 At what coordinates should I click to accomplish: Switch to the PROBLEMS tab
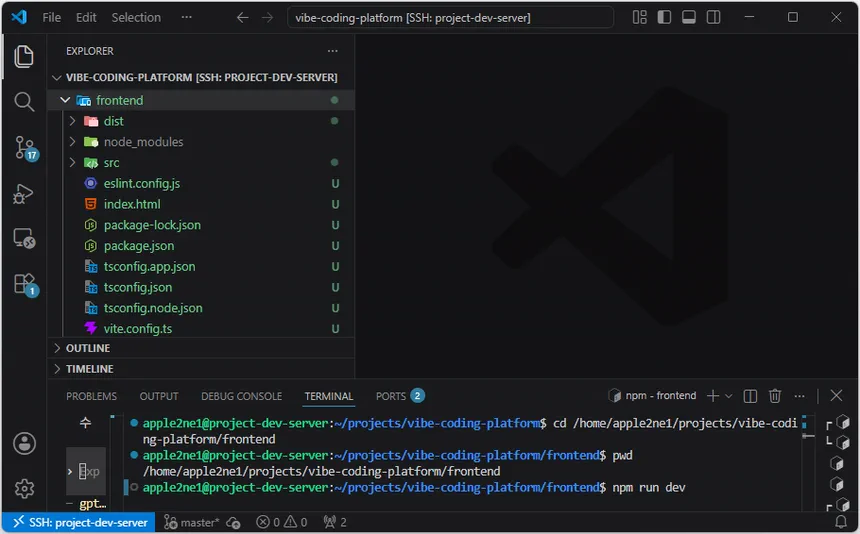[92, 396]
